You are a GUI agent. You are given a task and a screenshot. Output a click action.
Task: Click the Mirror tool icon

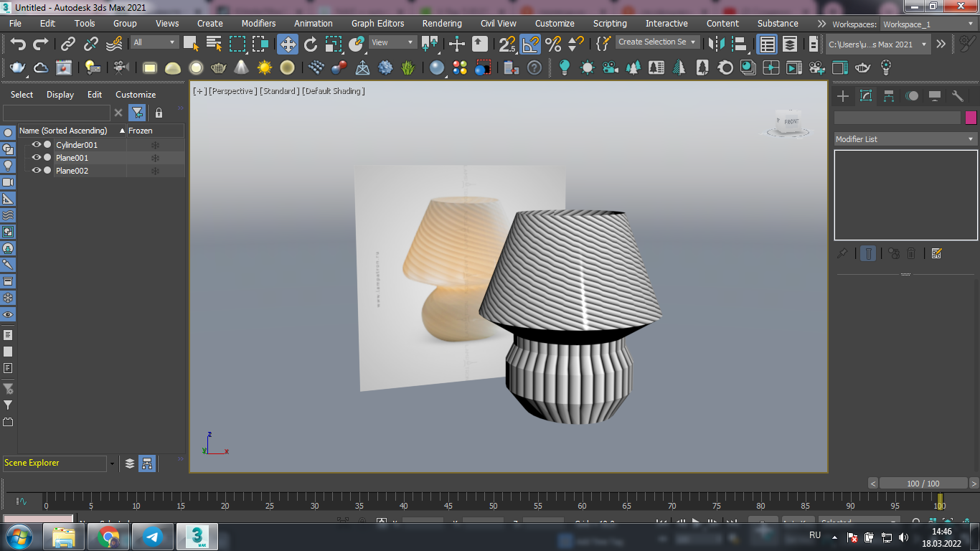[x=715, y=44]
